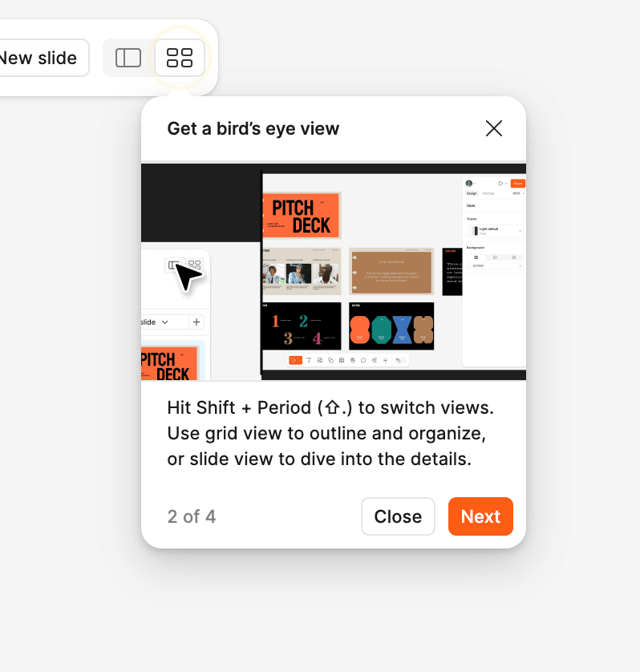Image resolution: width=640 pixels, height=672 pixels.
Task: Expand the slide dropdown chevron in preview
Action: coord(165,322)
